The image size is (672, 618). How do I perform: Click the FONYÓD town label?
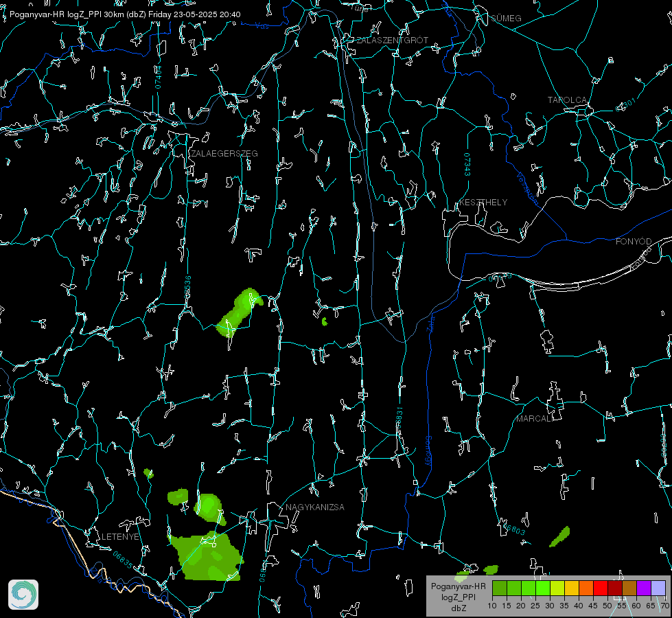[634, 242]
